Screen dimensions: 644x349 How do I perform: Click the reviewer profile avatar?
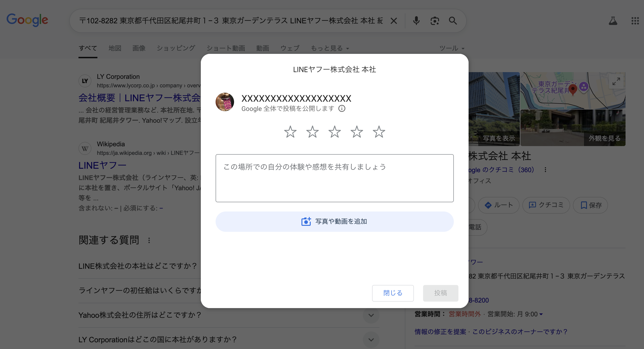click(x=225, y=102)
